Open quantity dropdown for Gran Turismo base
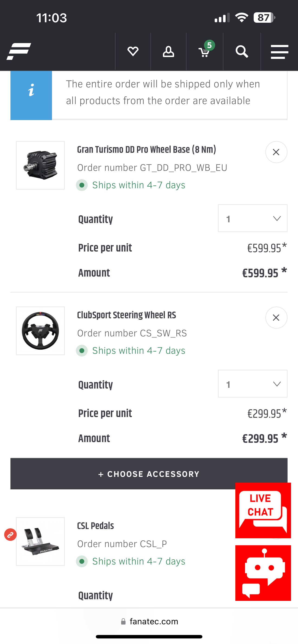Screen dimensions: 298x644 coord(253,218)
